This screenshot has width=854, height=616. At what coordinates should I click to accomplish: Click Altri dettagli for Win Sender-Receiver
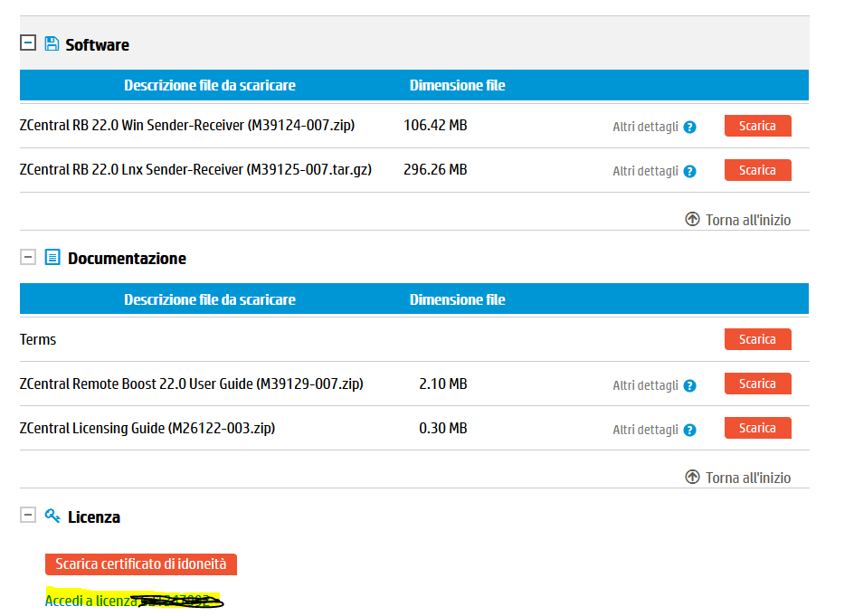644,127
